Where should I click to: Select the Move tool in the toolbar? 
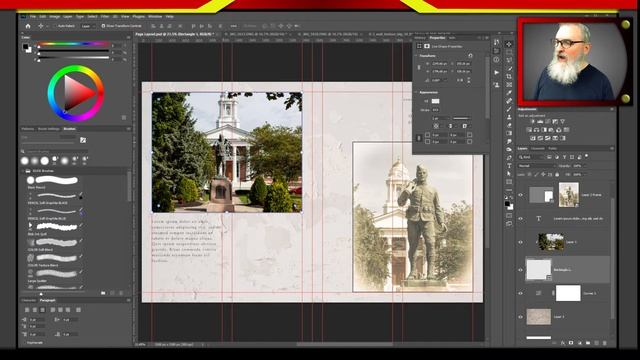509,44
